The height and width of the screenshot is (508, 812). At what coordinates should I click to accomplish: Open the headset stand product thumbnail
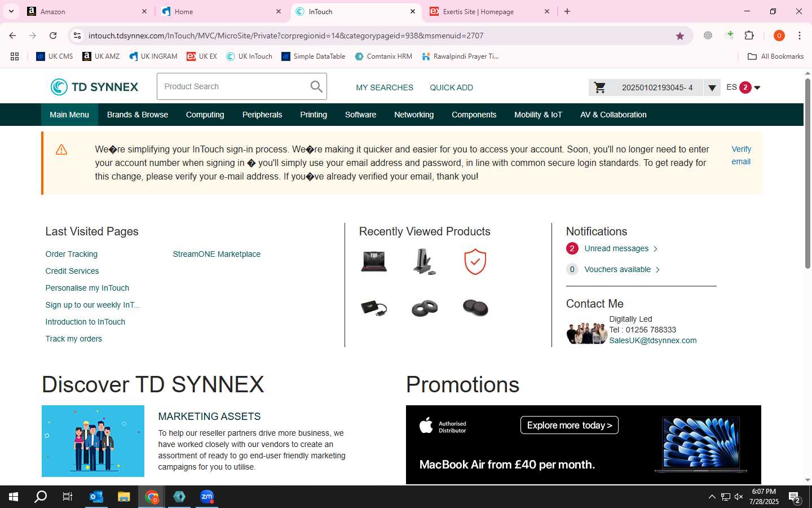pos(424,262)
